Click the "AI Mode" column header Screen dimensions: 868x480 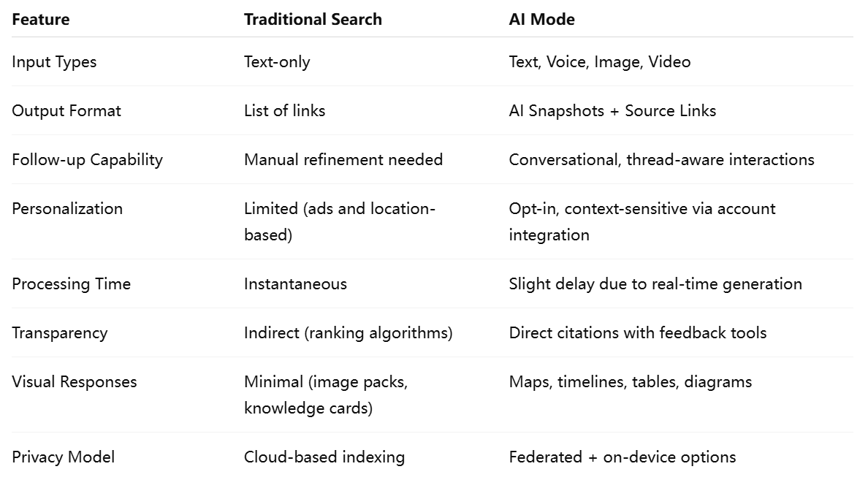pos(541,20)
